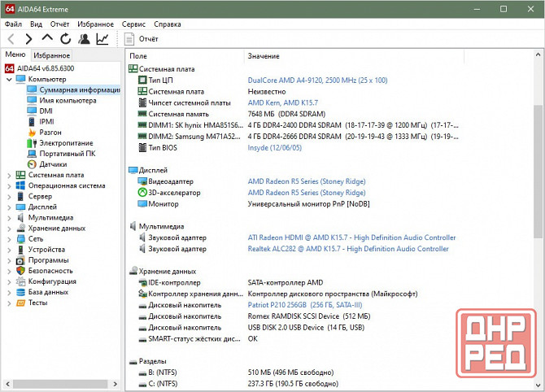Screen dimensions: 545x392
Task: Switch to the Избранное sidebar tab
Action: pos(52,55)
